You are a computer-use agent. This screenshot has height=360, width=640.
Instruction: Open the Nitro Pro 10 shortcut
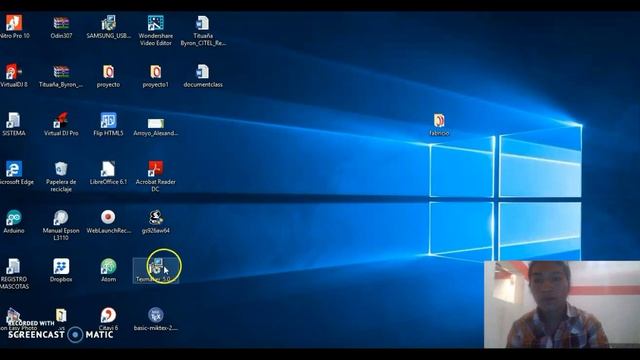click(14, 23)
